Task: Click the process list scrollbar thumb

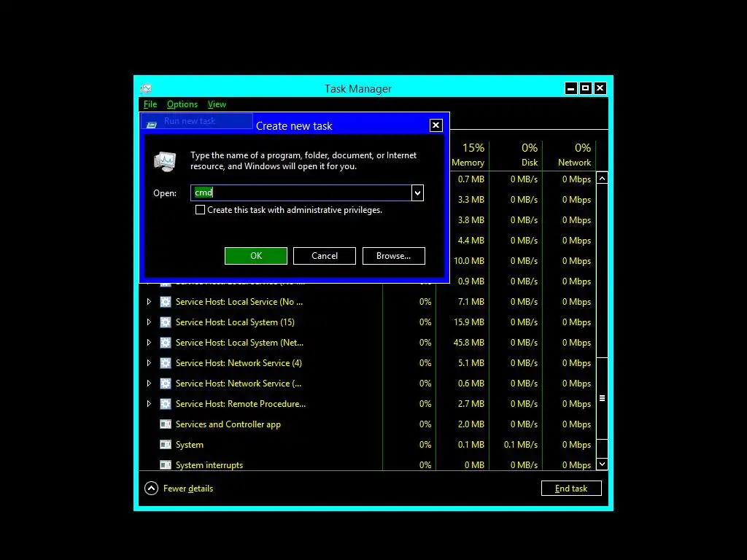Action: [602, 398]
